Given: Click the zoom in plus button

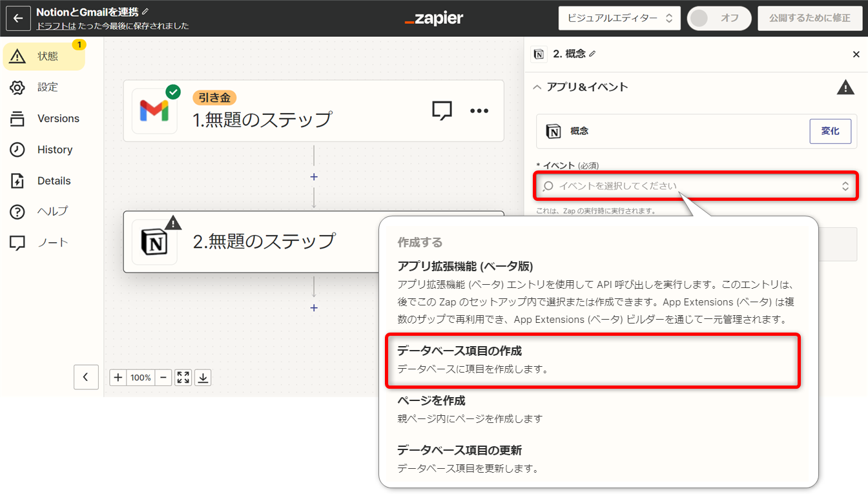Looking at the screenshot, I should click(x=118, y=378).
